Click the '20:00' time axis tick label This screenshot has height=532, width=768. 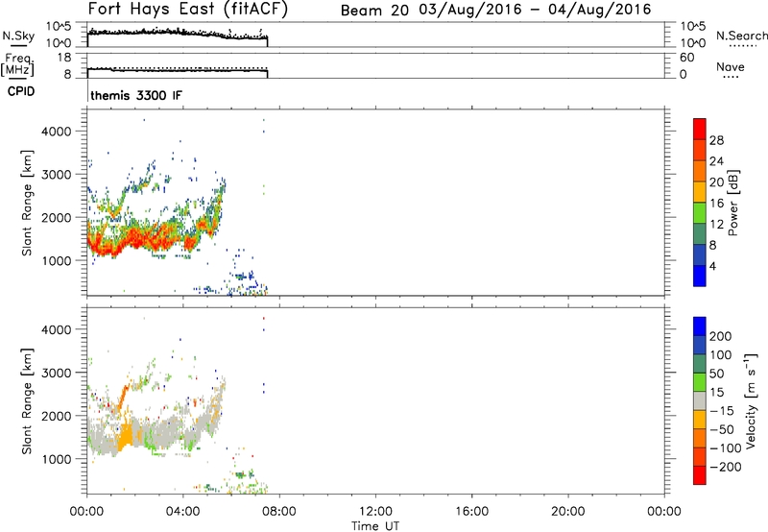(x=568, y=512)
